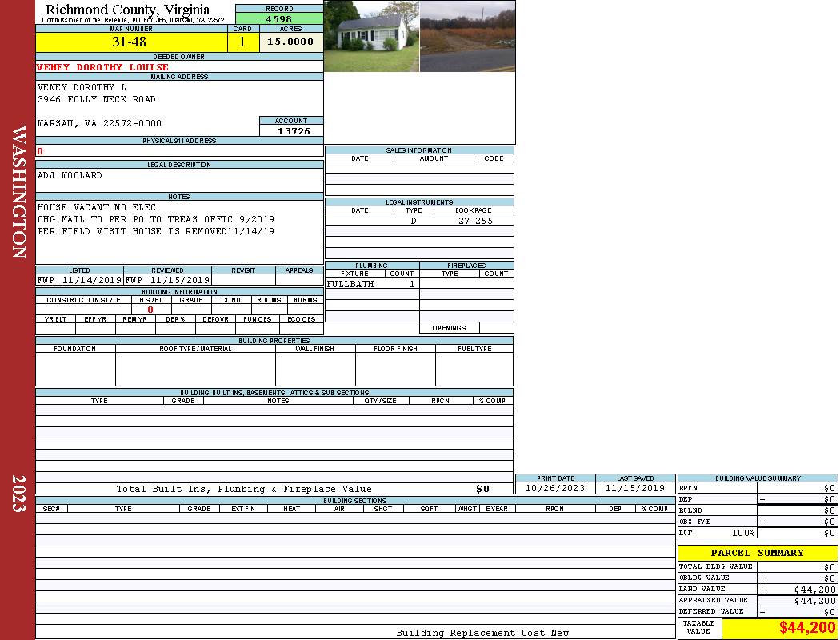This screenshot has width=840, height=640.
Task: Click the FULLBATH plumbing fixture entry
Action: (350, 284)
